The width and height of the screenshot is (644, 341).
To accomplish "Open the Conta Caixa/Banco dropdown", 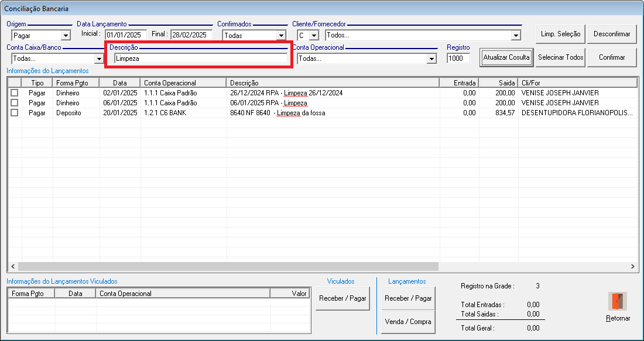I will (x=98, y=59).
